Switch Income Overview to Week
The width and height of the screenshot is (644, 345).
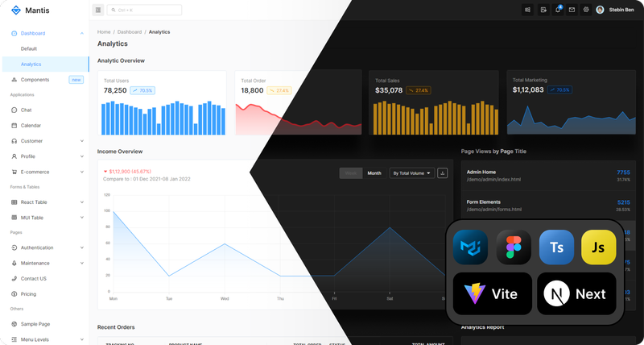tap(351, 173)
